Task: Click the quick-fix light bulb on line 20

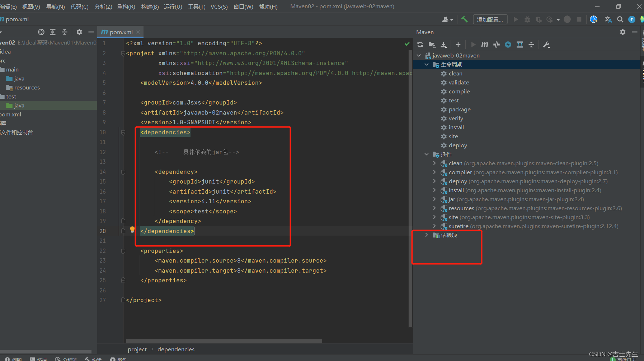Action: 132,229
